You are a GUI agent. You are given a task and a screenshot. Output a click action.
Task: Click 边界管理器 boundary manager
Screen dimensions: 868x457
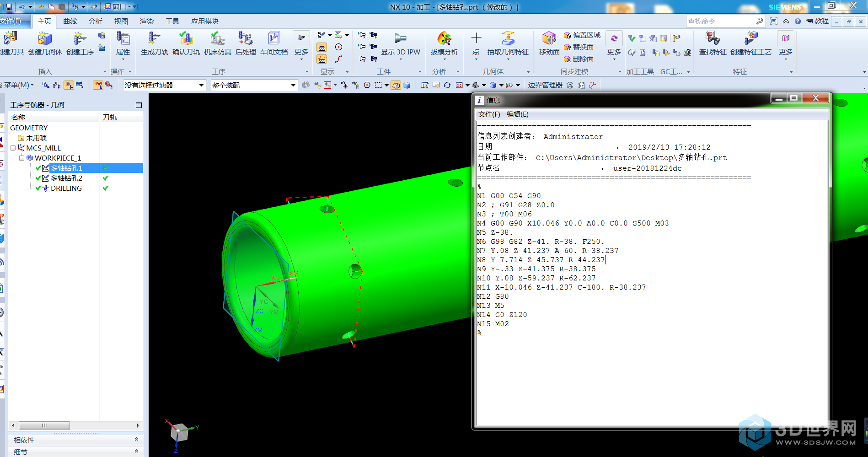[x=545, y=85]
